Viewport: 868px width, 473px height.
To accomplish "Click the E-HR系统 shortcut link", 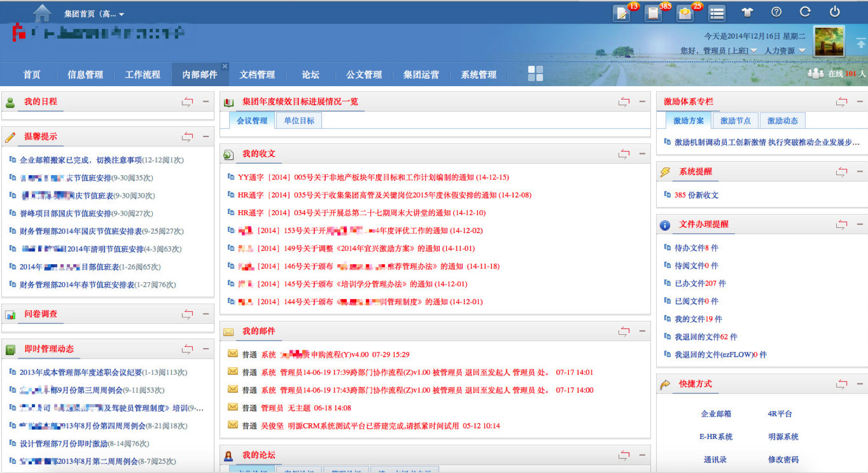I will [716, 437].
